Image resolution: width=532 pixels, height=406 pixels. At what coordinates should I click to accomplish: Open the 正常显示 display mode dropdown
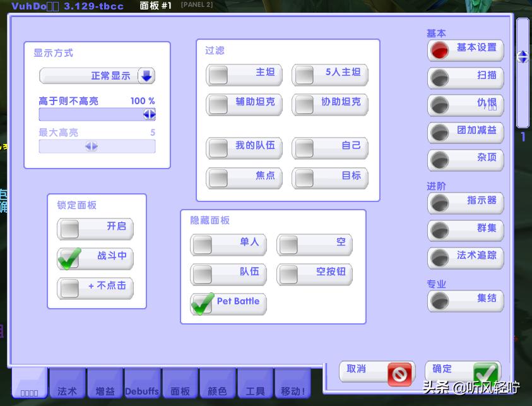97,75
